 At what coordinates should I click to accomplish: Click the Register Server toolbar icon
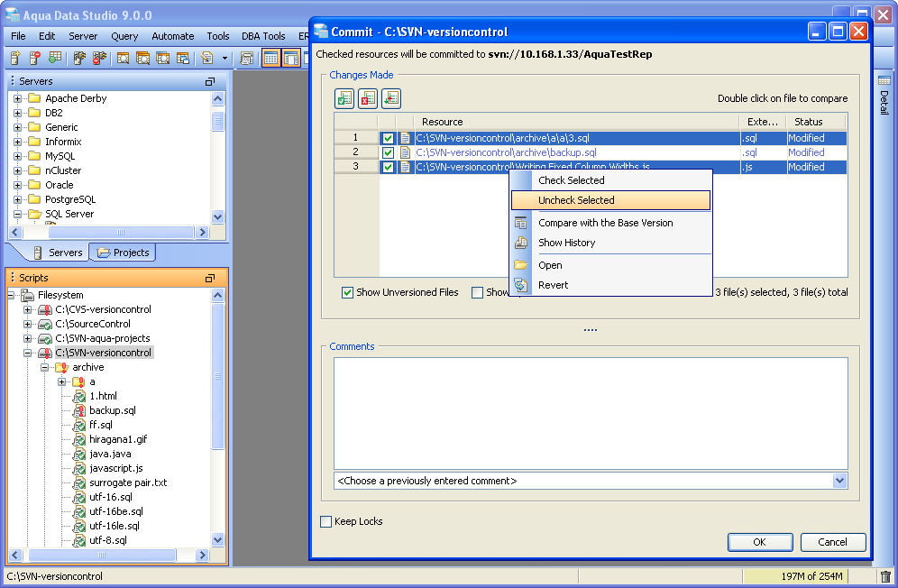tap(15, 58)
